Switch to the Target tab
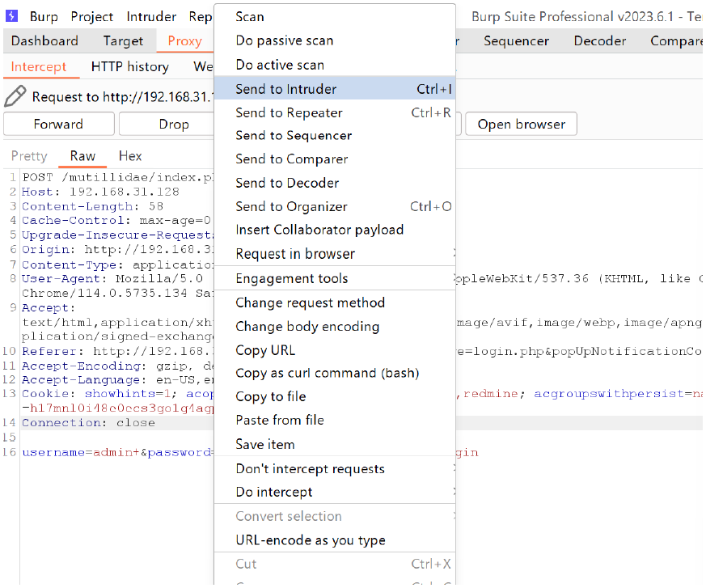The width and height of the screenshot is (706, 588). pos(123,41)
